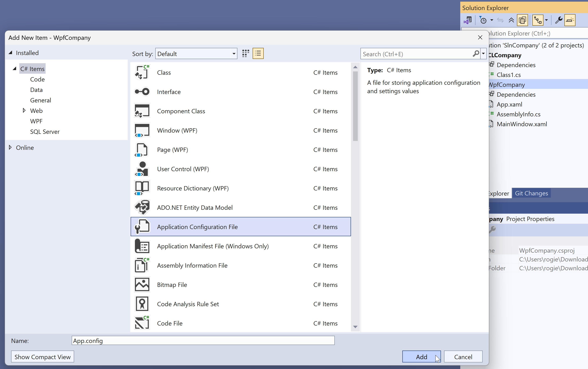
Task: Click the search magnifier icon
Action: (x=475, y=54)
